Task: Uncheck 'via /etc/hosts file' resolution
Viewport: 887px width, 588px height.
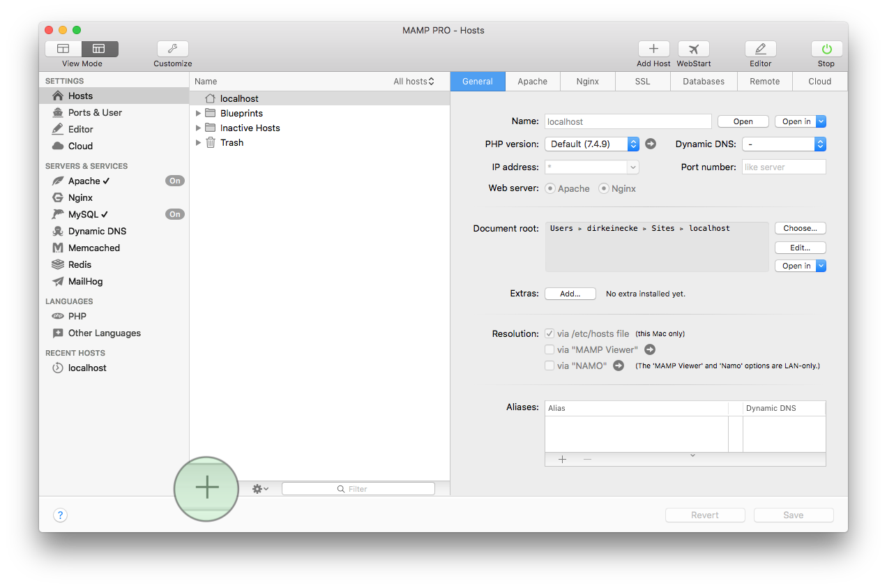Action: point(549,333)
